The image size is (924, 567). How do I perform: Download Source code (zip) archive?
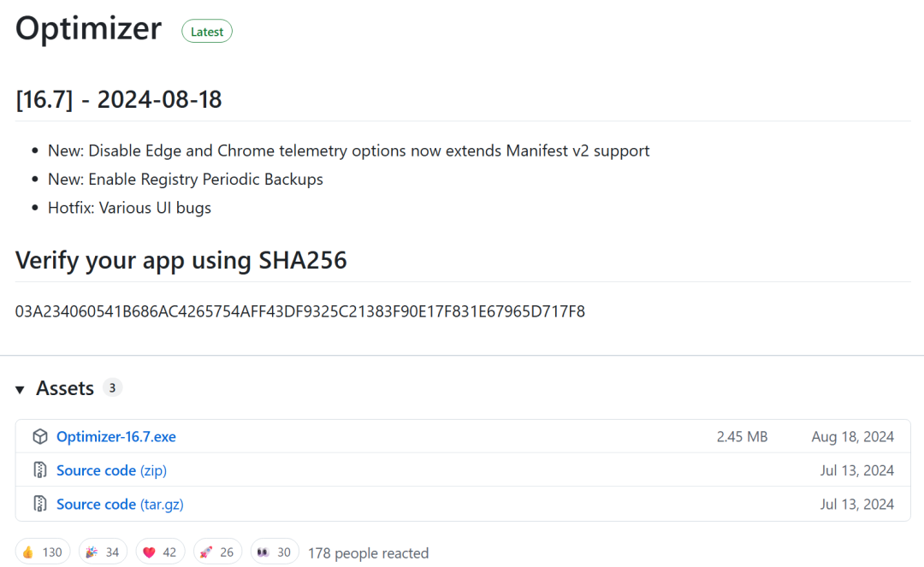(x=111, y=470)
